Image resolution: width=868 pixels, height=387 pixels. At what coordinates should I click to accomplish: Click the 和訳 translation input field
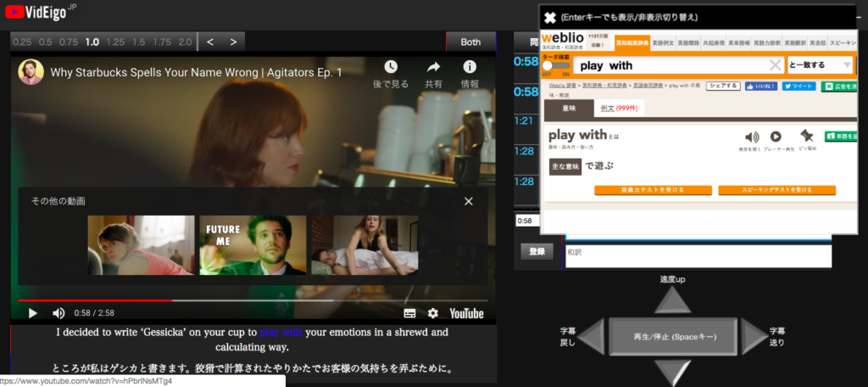tap(698, 256)
